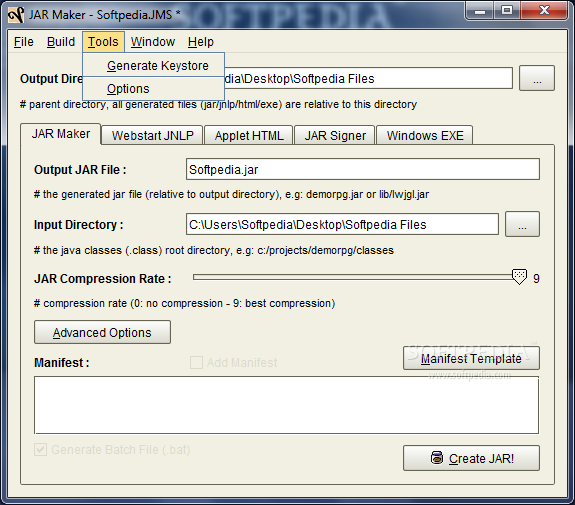Image resolution: width=575 pixels, height=505 pixels.
Task: Open the Build menu
Action: (61, 42)
